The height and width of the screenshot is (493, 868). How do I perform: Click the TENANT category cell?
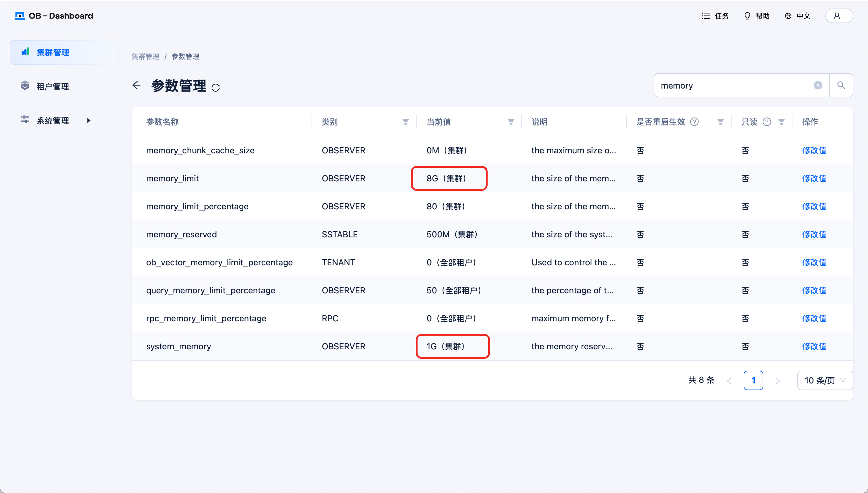pos(338,262)
